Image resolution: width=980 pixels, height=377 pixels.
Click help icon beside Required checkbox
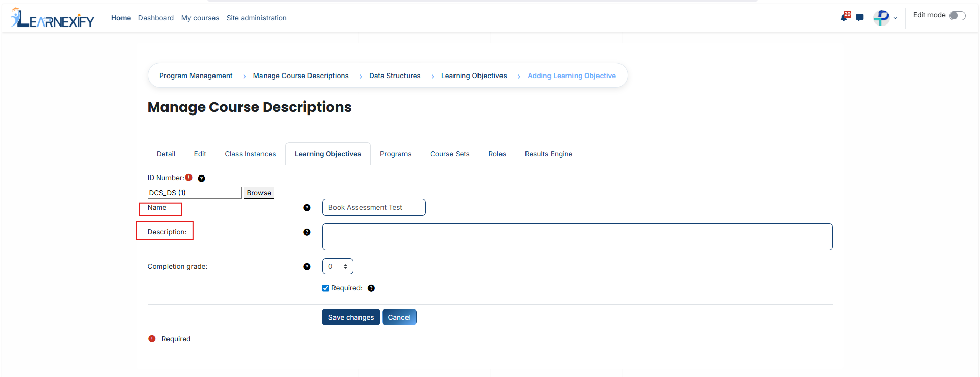click(371, 288)
